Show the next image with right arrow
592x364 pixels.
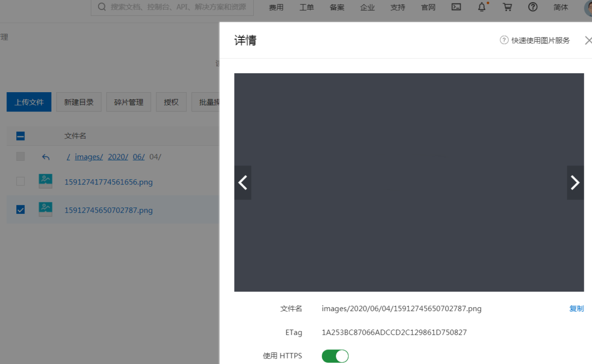tap(575, 183)
